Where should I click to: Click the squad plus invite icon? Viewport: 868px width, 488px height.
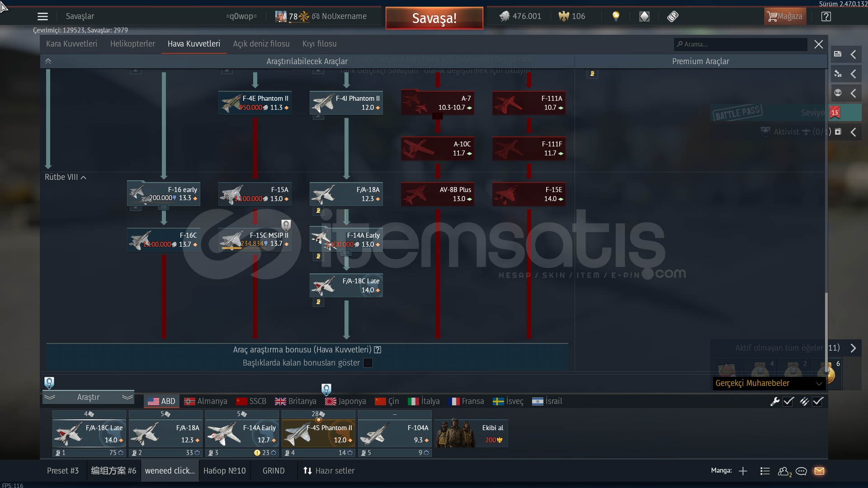[743, 471]
